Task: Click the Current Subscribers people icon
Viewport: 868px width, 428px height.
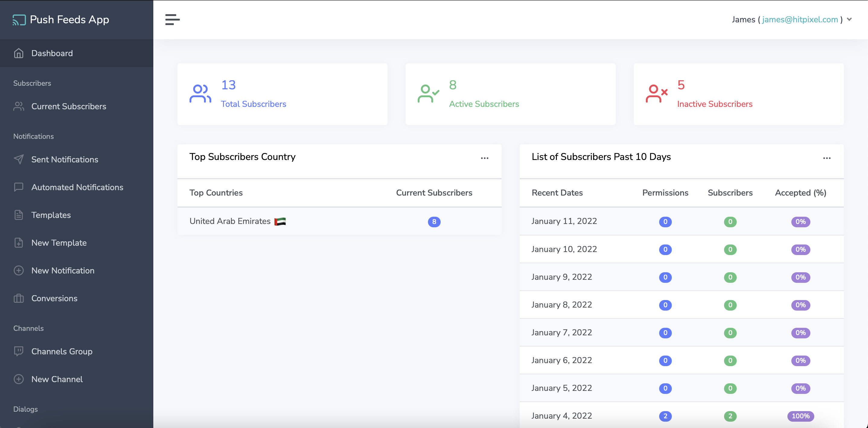Action: tap(18, 106)
